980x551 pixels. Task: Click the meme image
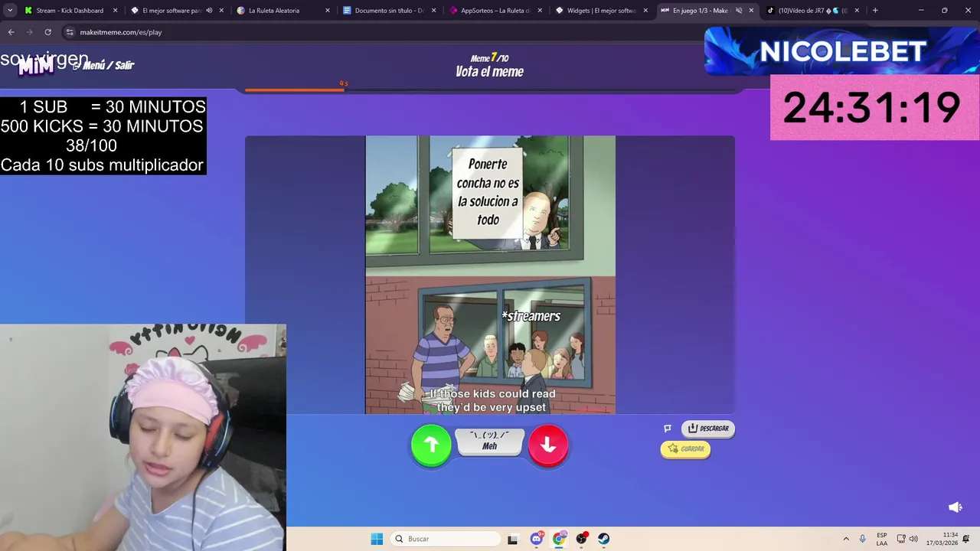click(x=490, y=275)
